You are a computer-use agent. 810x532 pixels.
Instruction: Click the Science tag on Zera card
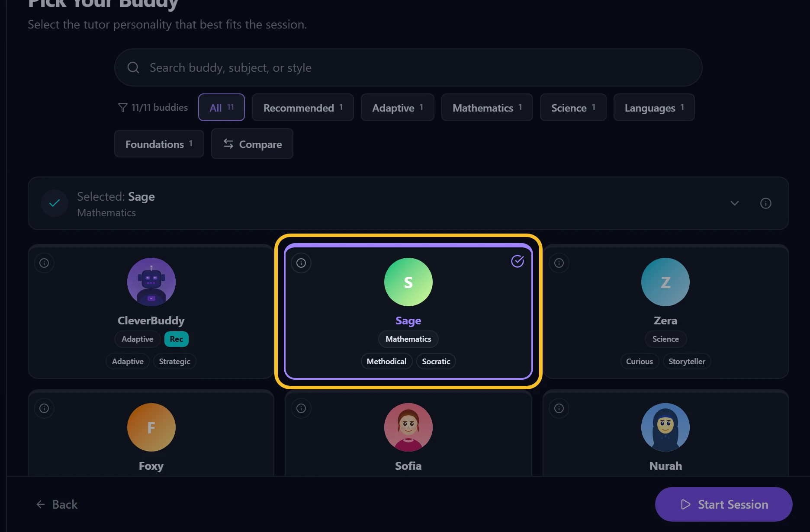[665, 339]
